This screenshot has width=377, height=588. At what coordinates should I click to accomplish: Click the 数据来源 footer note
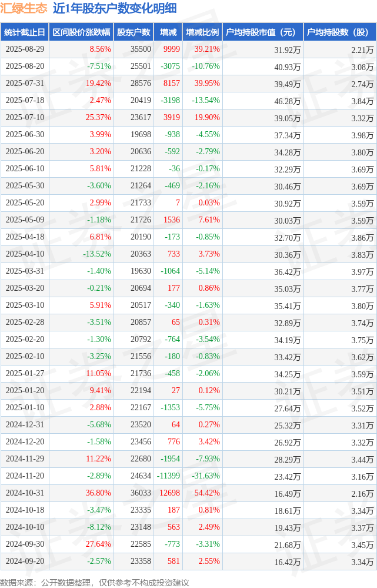point(95,582)
